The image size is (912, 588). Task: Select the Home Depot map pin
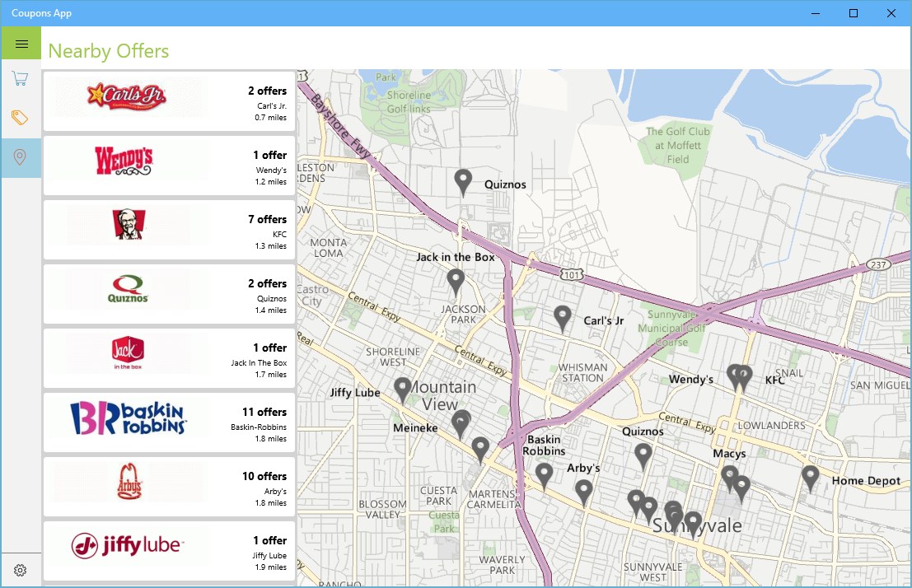point(810,478)
